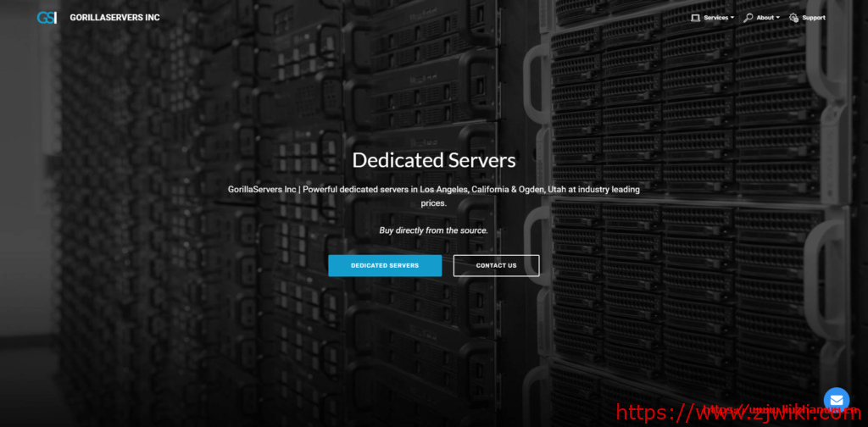This screenshot has width=868, height=427.
Task: Click the magnifier icon beside About
Action: click(x=748, y=18)
